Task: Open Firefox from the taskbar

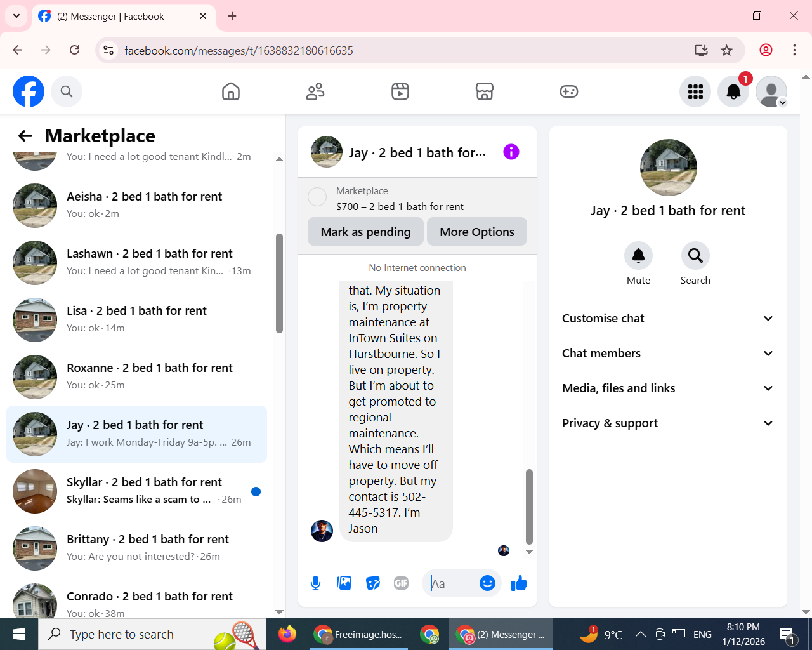Action: (x=287, y=634)
